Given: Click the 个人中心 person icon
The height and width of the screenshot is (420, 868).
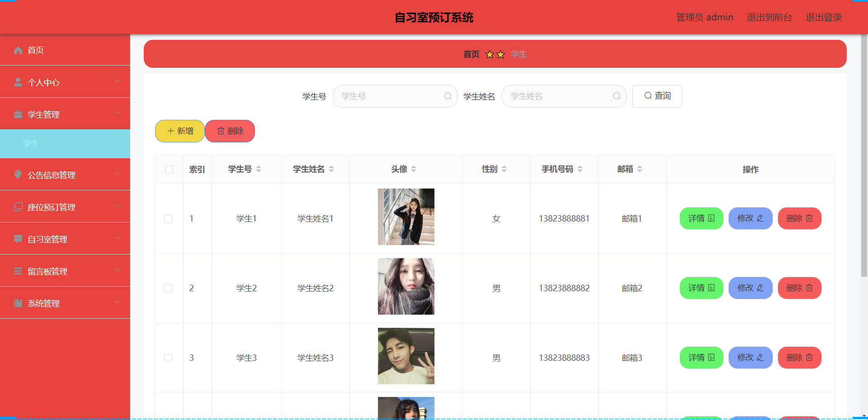Looking at the screenshot, I should tap(18, 82).
